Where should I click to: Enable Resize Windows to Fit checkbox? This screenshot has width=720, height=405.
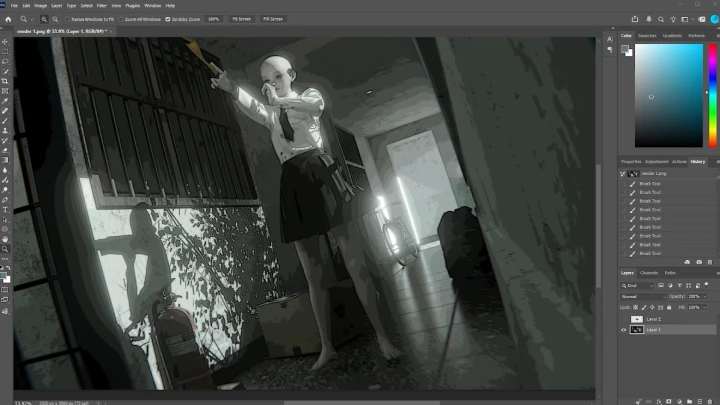(x=68, y=19)
